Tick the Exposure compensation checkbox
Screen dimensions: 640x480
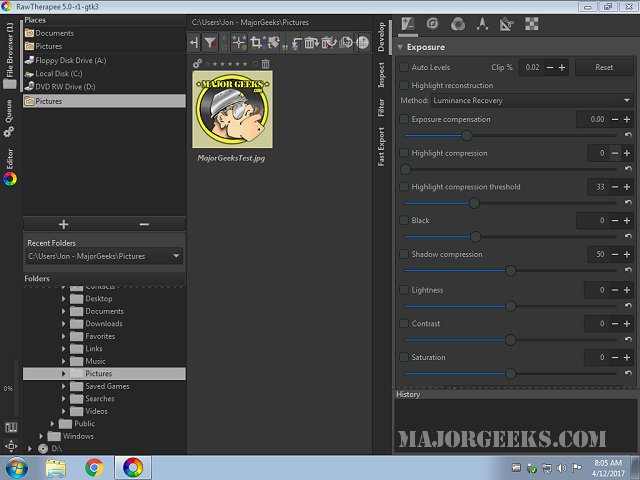(404, 119)
